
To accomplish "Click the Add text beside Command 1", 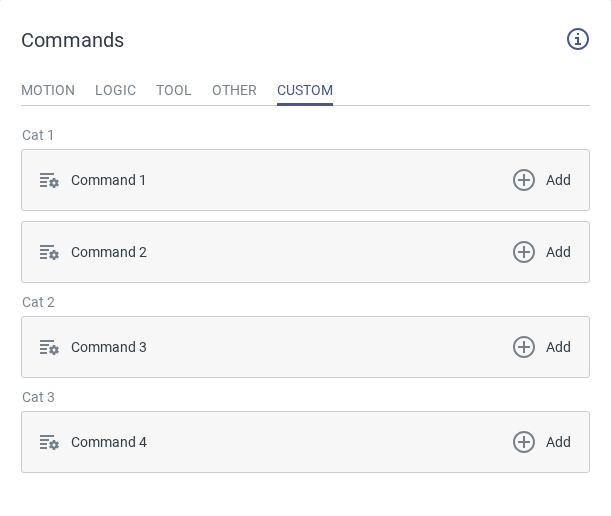I will 558,180.
